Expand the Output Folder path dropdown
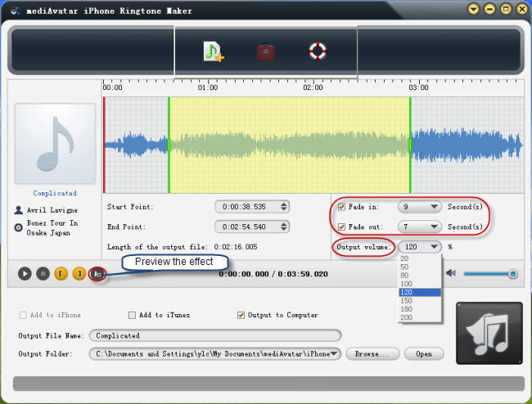 [x=335, y=354]
